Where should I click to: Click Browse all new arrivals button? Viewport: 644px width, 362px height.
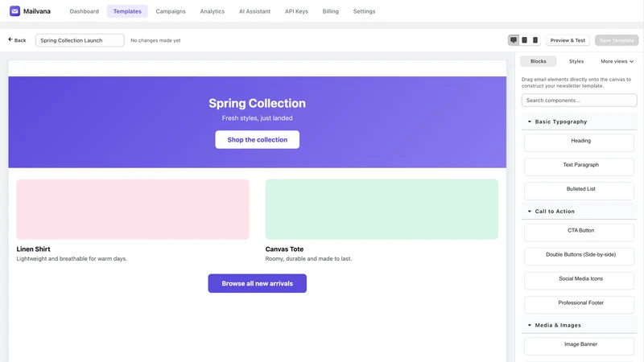tap(257, 283)
